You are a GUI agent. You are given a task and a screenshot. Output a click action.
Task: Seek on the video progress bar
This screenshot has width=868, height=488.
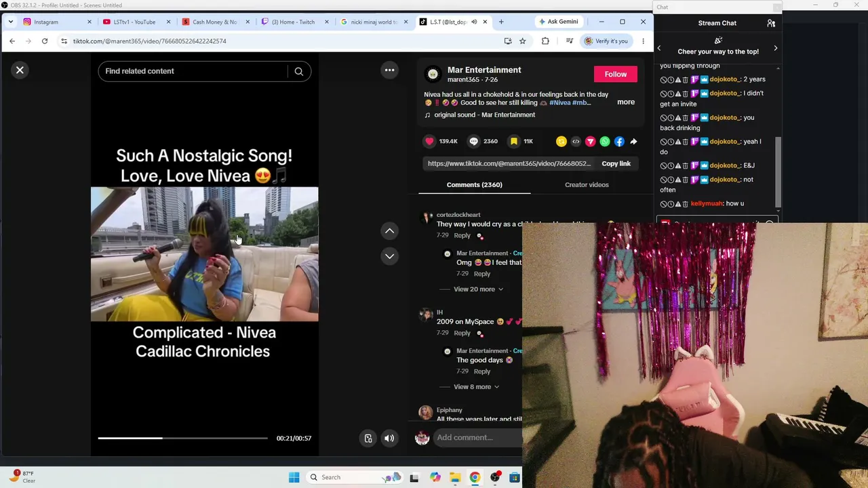pos(182,439)
